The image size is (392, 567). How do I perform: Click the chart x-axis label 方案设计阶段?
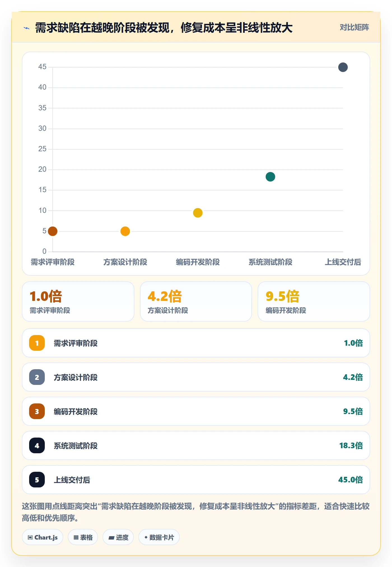tap(125, 262)
